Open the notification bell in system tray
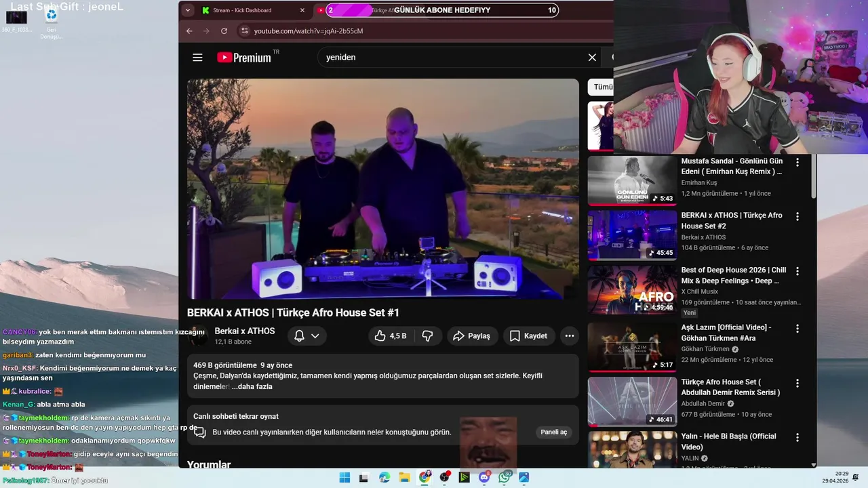Image resolution: width=868 pixels, height=488 pixels. coord(856,477)
